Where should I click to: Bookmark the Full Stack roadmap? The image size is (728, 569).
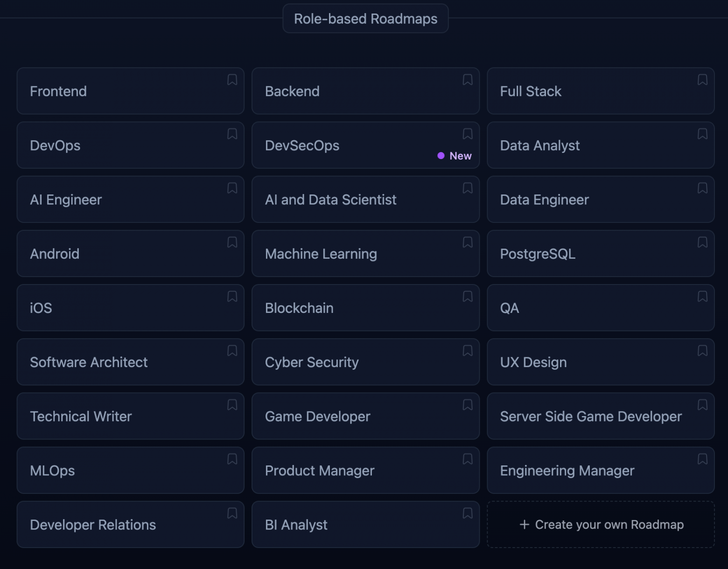tap(702, 80)
